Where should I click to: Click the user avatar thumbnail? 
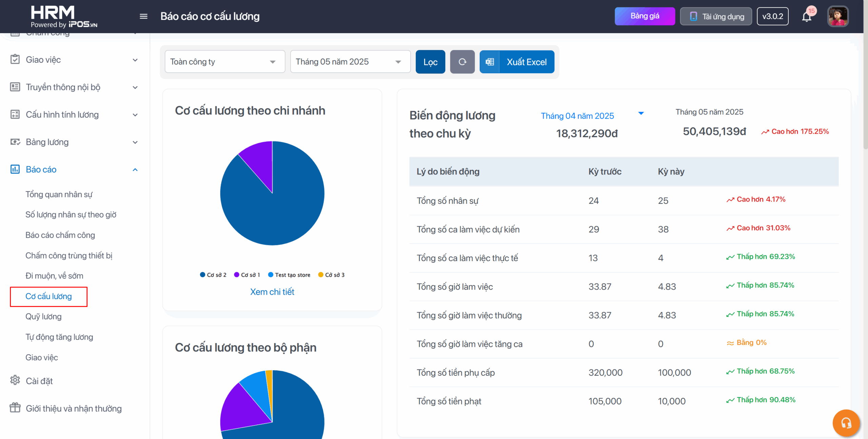tap(837, 16)
